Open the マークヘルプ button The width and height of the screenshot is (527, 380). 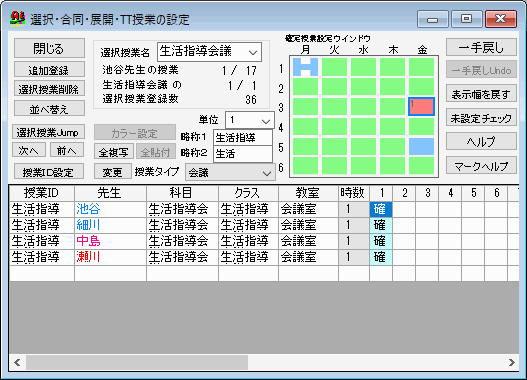coord(481,166)
